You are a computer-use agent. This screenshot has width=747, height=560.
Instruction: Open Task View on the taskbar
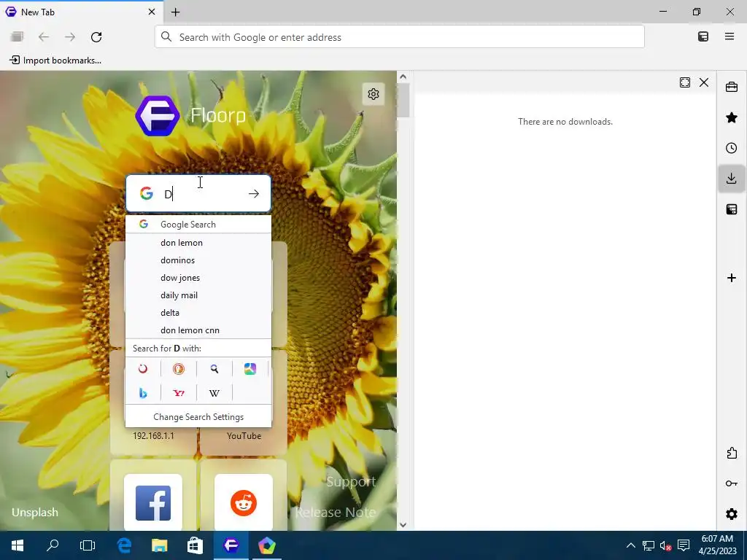88,545
